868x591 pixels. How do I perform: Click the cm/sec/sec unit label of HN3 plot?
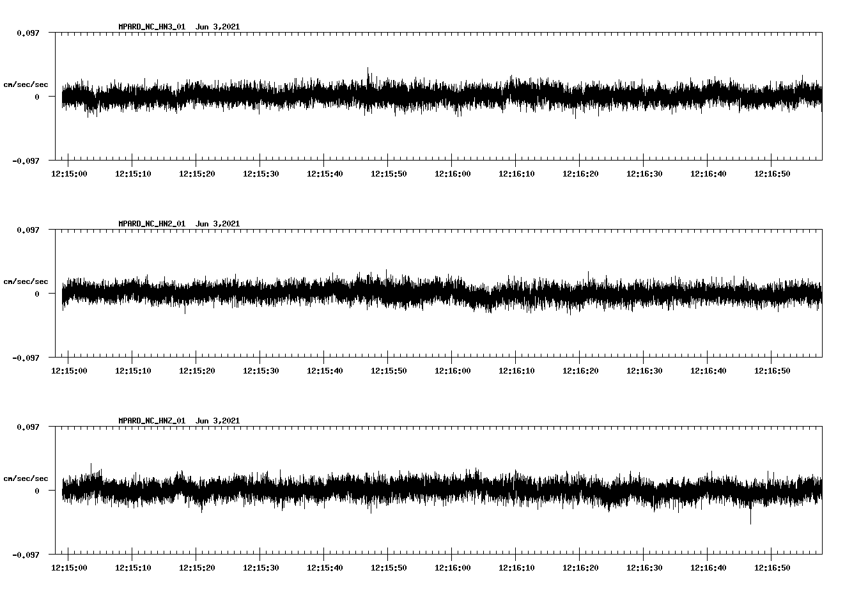(26, 84)
